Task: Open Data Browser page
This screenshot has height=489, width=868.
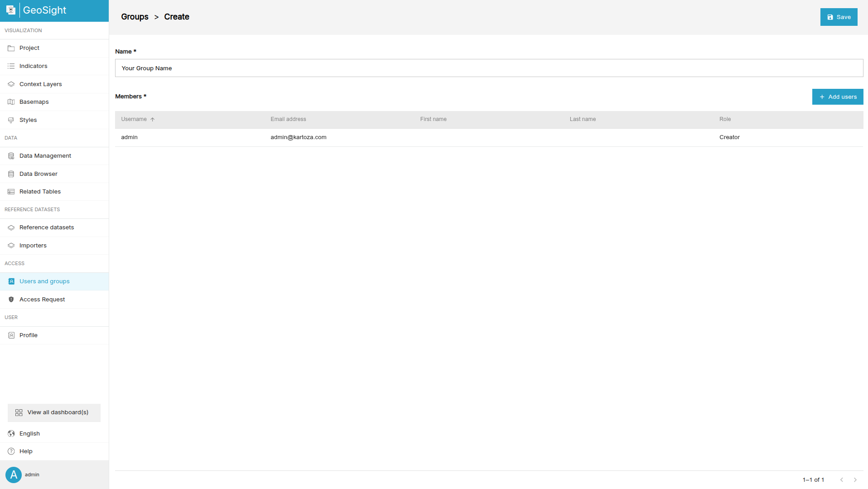Action: click(54, 174)
